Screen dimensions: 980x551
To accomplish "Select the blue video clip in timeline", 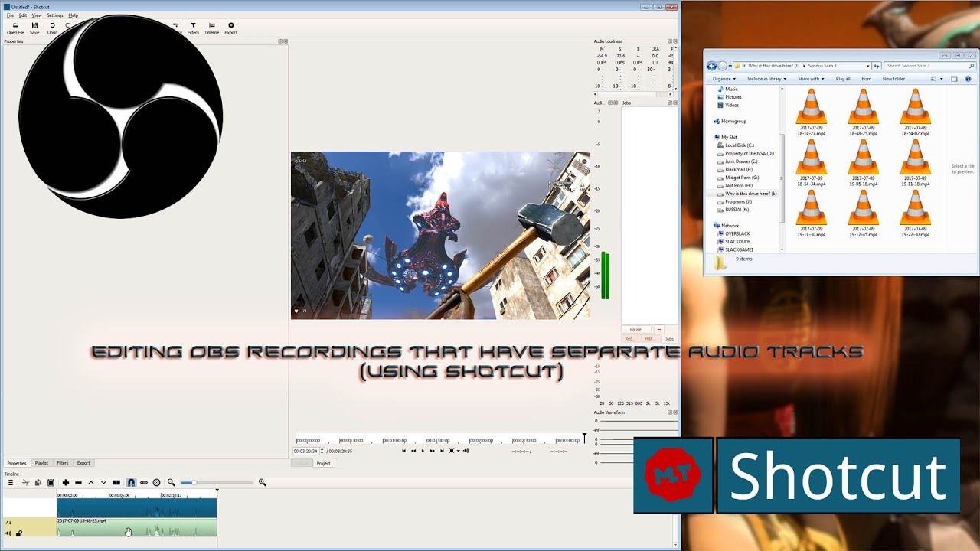I will pyautogui.click(x=137, y=507).
